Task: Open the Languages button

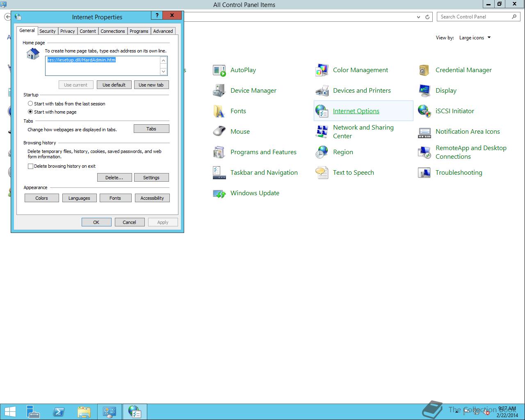Action: (x=79, y=198)
